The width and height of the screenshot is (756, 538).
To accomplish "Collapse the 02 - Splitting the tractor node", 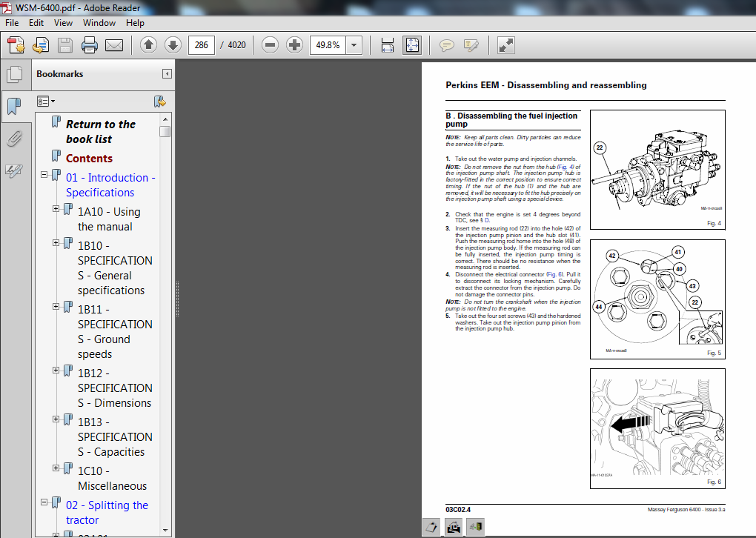I will click(x=44, y=502).
